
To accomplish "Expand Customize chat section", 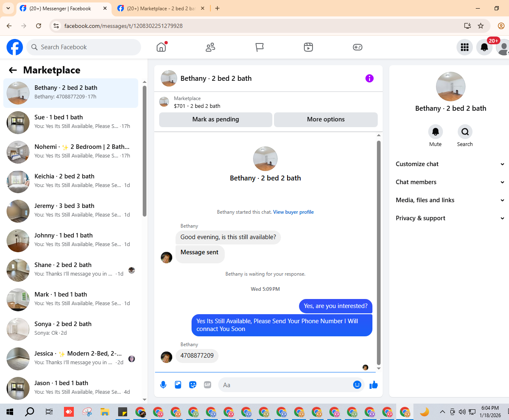I will pos(450,164).
